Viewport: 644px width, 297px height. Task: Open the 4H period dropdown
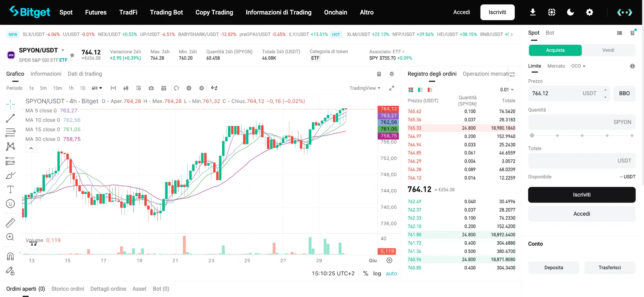click(97, 88)
